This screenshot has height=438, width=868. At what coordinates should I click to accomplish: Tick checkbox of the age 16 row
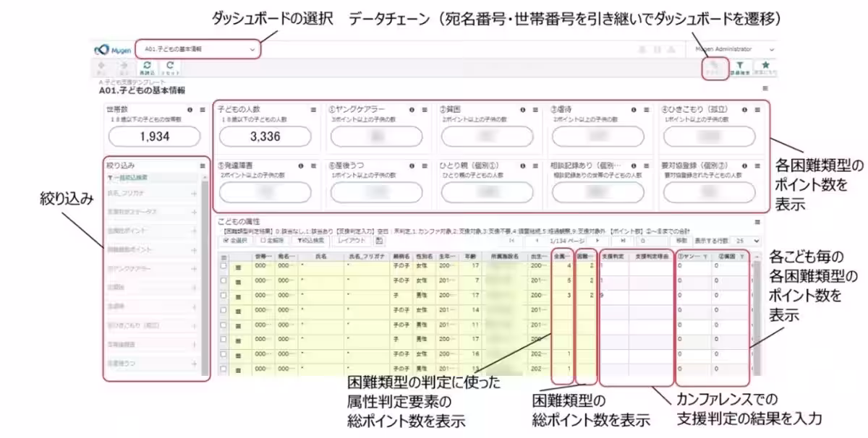coord(224,354)
